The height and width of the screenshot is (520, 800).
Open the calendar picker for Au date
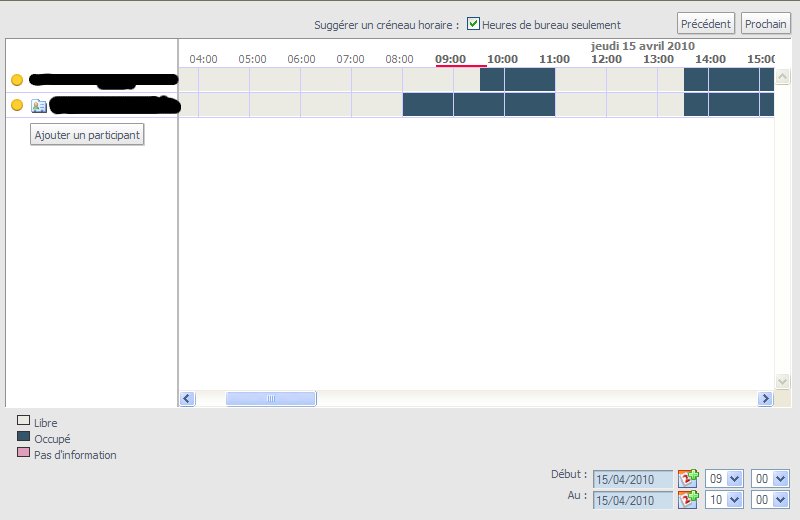(x=688, y=499)
